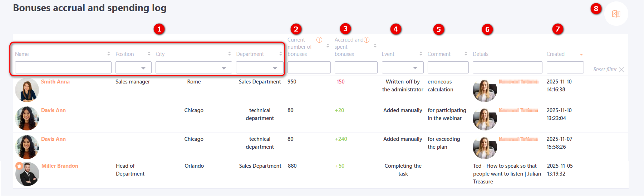This screenshot has height=196, width=644.
Task: Sort the Created column descending arrow
Action: pos(581,54)
